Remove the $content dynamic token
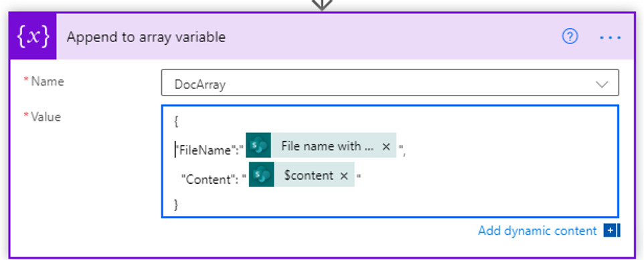The image size is (644, 260). point(344,176)
